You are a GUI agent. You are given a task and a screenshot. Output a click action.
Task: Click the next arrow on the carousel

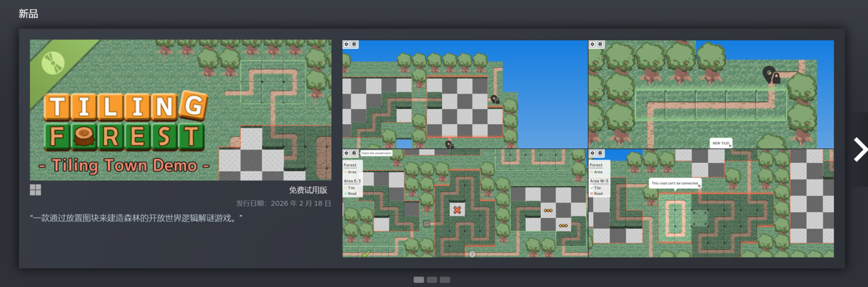coord(860,149)
